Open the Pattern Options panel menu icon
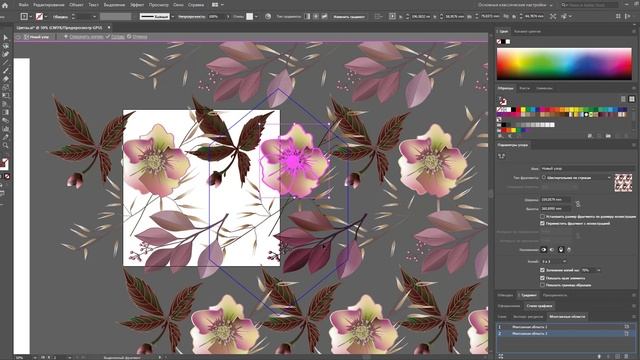640x360 pixels. (634, 145)
